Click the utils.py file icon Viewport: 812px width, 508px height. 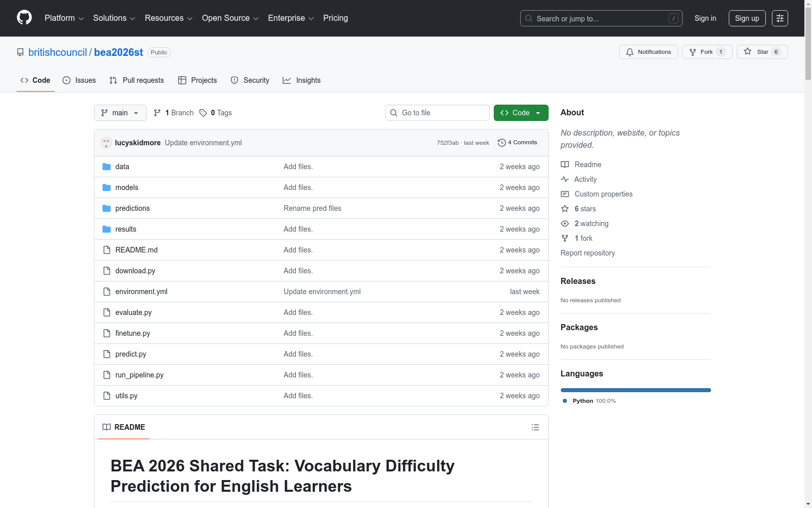pos(107,396)
